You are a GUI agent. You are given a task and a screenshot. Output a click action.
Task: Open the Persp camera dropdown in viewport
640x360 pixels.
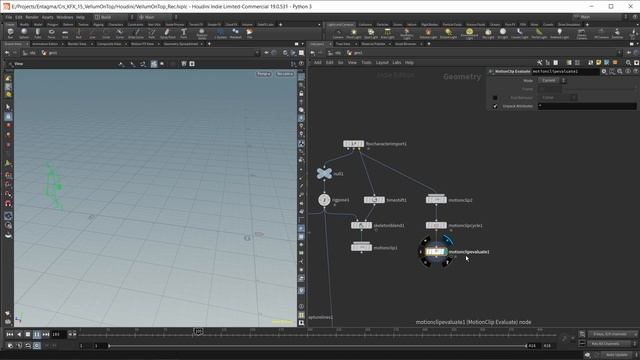click(x=264, y=74)
